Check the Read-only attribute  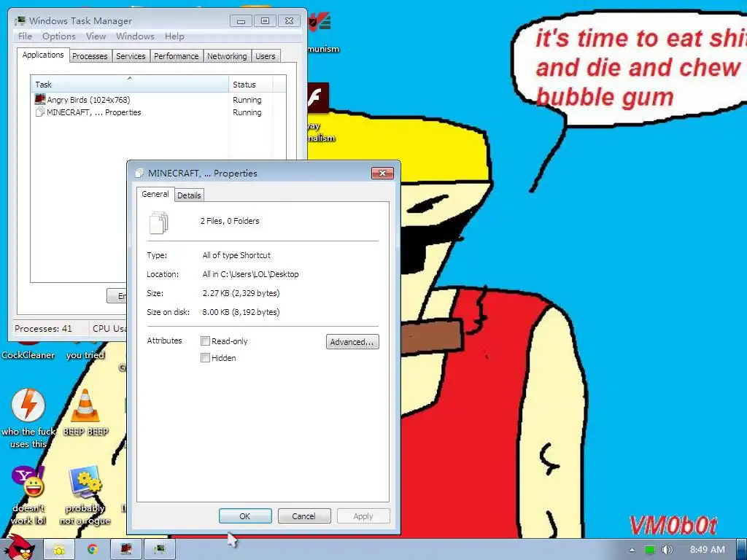205,341
